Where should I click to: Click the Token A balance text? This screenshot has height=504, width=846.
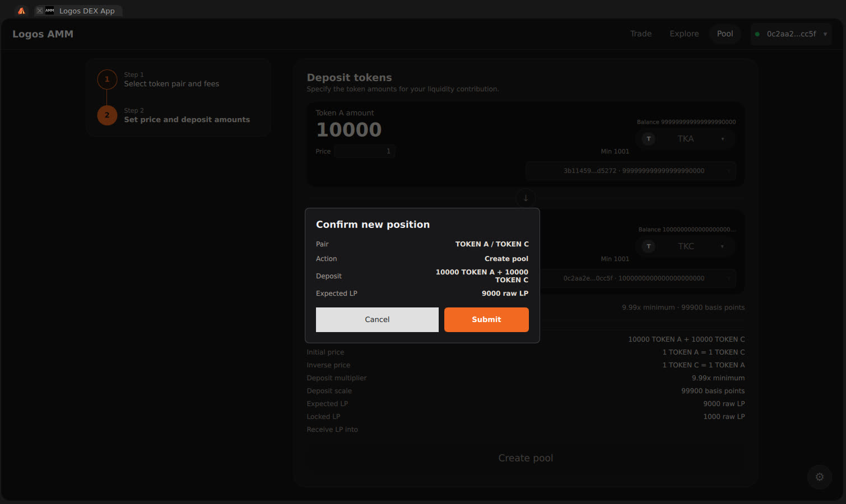(686, 122)
